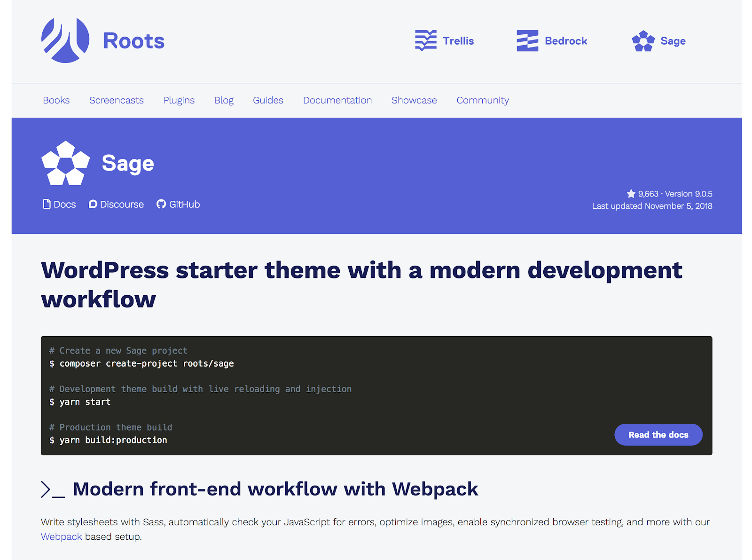The height and width of the screenshot is (560, 752).
Task: Open the Books menu item
Action: click(x=56, y=100)
